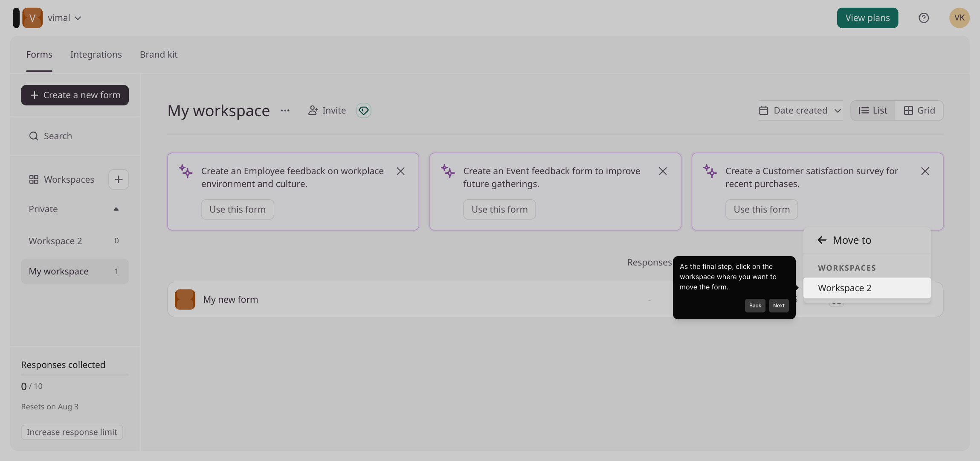The image size is (980, 461).
Task: Close the Customer satisfaction survey suggestion
Action: [925, 171]
